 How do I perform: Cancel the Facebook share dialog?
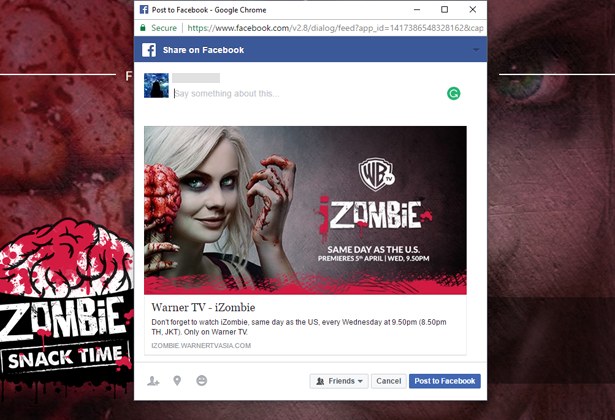tap(388, 381)
